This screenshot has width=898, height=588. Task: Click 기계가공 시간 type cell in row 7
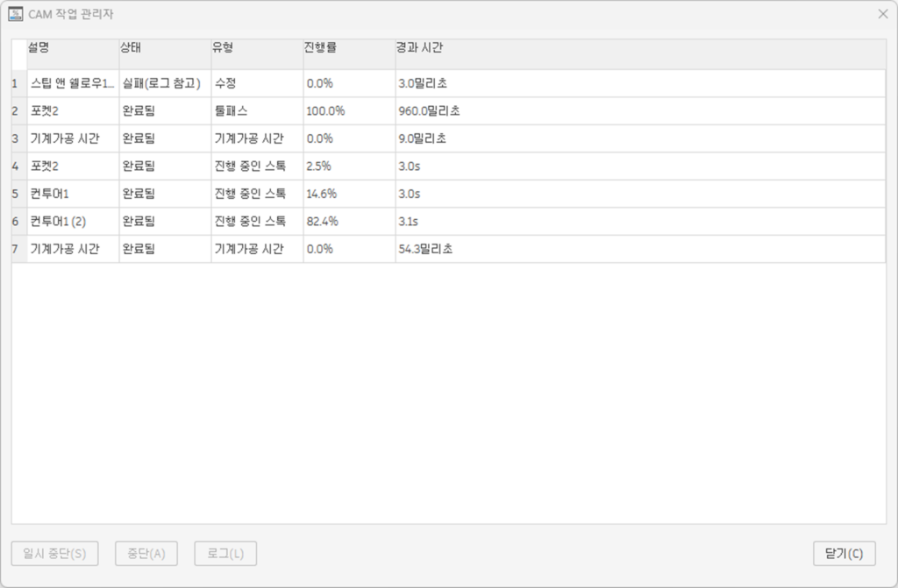(x=257, y=249)
